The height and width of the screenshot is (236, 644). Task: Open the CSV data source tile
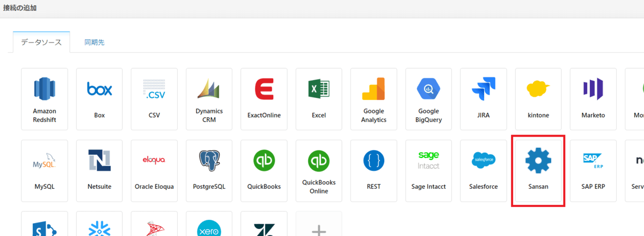(x=154, y=99)
